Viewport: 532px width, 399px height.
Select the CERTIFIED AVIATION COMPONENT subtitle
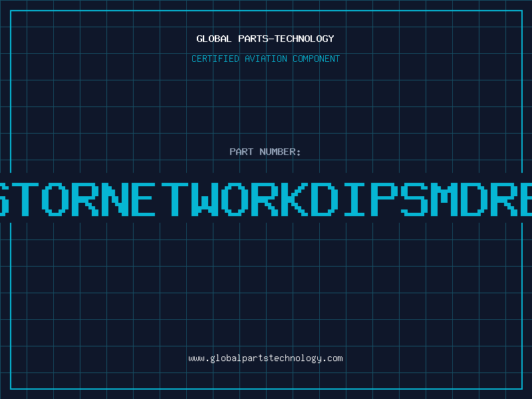coord(265,59)
